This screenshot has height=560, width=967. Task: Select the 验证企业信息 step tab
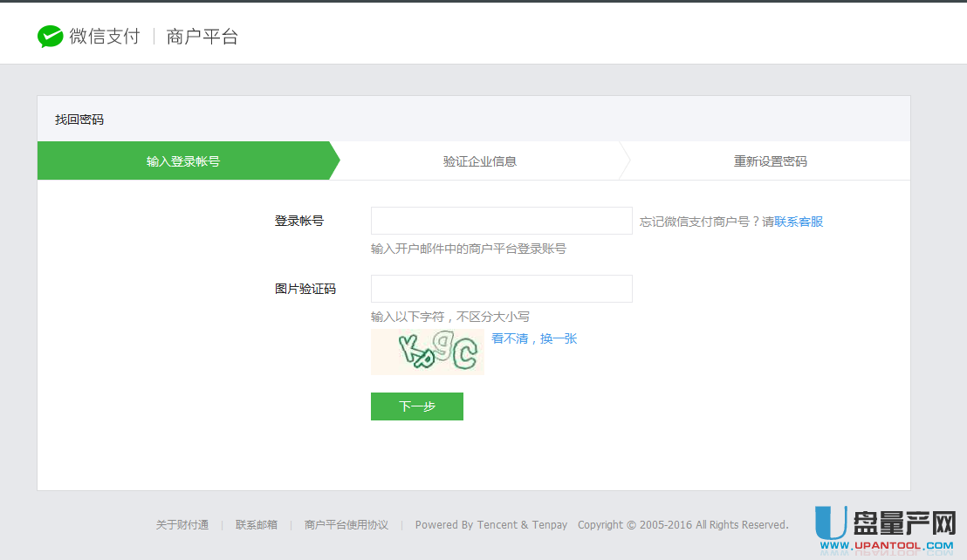[479, 161]
